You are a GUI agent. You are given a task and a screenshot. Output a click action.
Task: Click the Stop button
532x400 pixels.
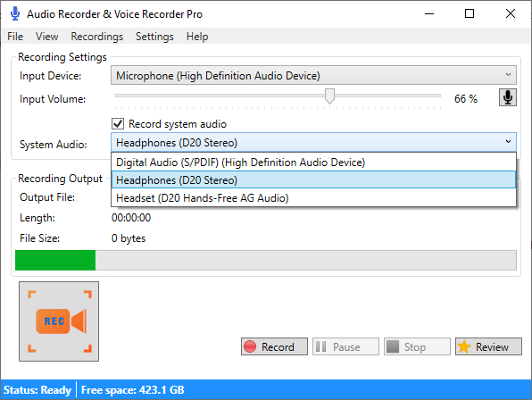pyautogui.click(x=417, y=346)
